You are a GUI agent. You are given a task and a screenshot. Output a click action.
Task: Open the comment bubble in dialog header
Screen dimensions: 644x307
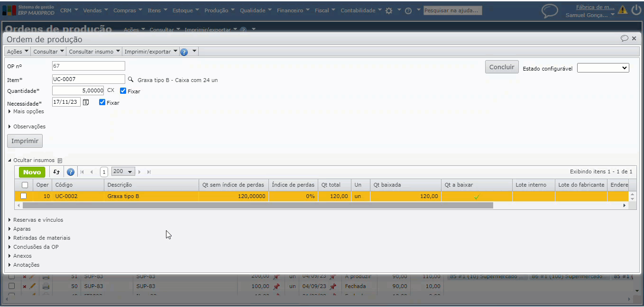tap(625, 38)
